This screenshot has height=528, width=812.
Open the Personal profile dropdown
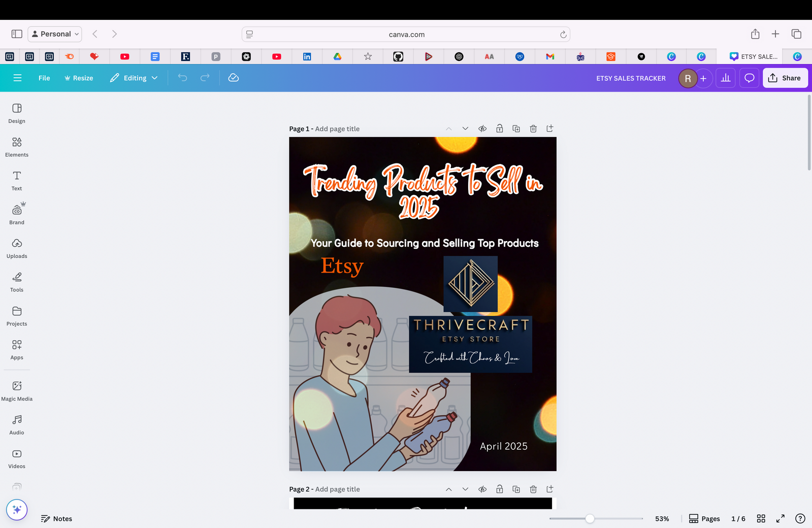(55, 34)
